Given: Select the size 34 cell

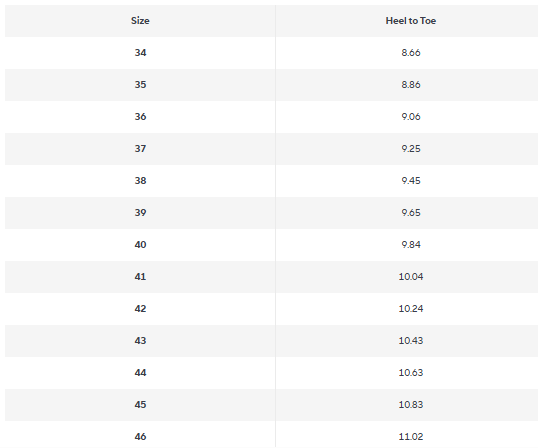Looking at the screenshot, I should coord(140,53).
